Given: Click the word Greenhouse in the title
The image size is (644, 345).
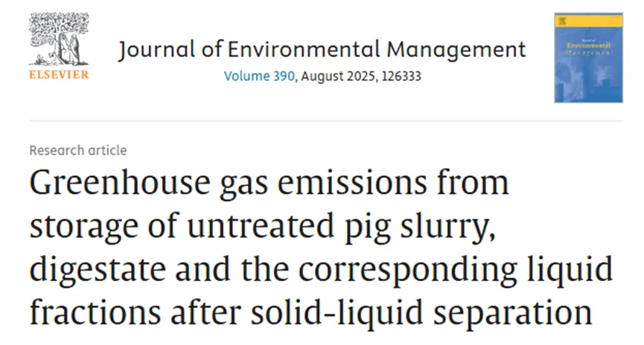Looking at the screenshot, I should [x=120, y=183].
